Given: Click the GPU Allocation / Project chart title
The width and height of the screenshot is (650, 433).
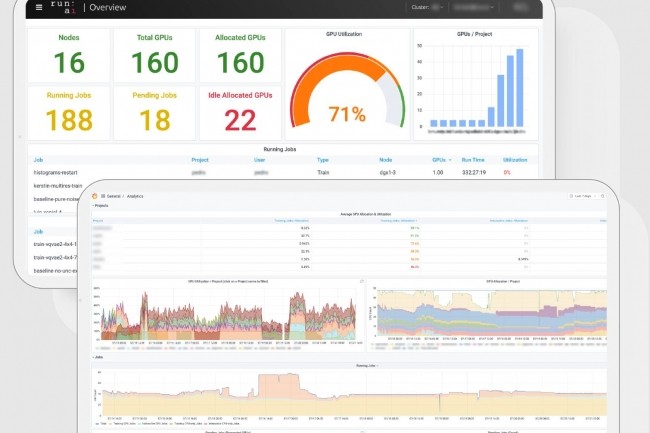Looking at the screenshot, I should click(x=503, y=281).
